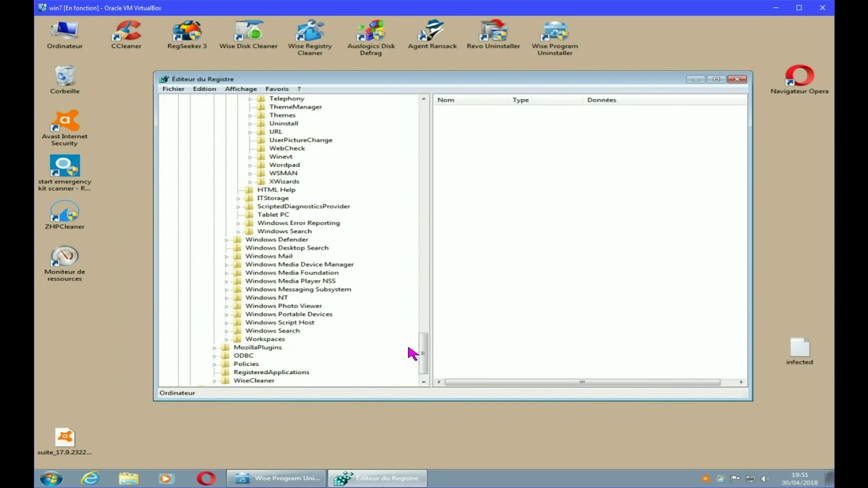Screen dimensions: 868x488
Task: Expand the Windows Defender key
Action: [226, 240]
